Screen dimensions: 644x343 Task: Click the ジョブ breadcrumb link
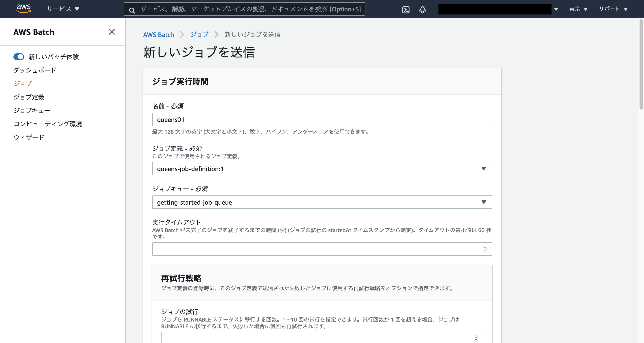199,34
